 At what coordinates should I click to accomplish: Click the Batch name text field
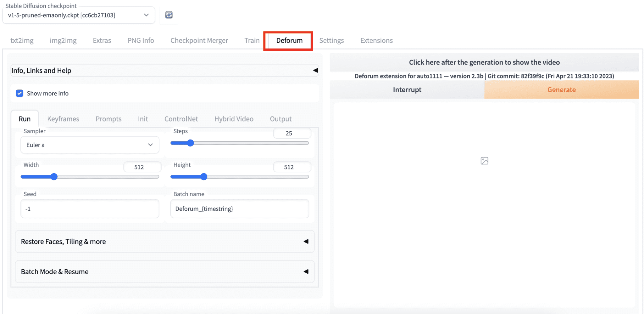coord(239,209)
